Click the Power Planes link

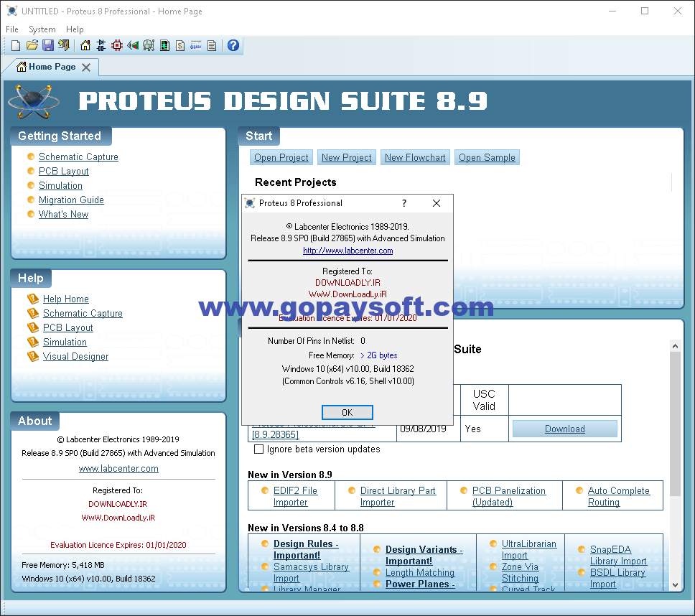[x=420, y=584]
